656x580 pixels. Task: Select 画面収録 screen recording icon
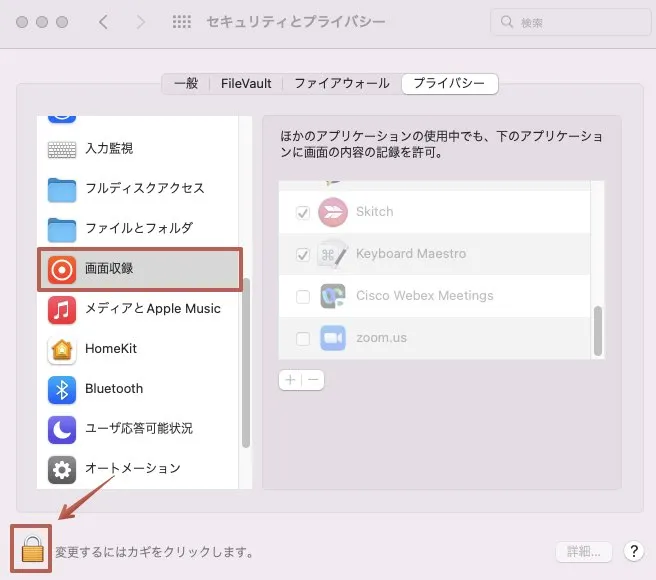(62, 270)
